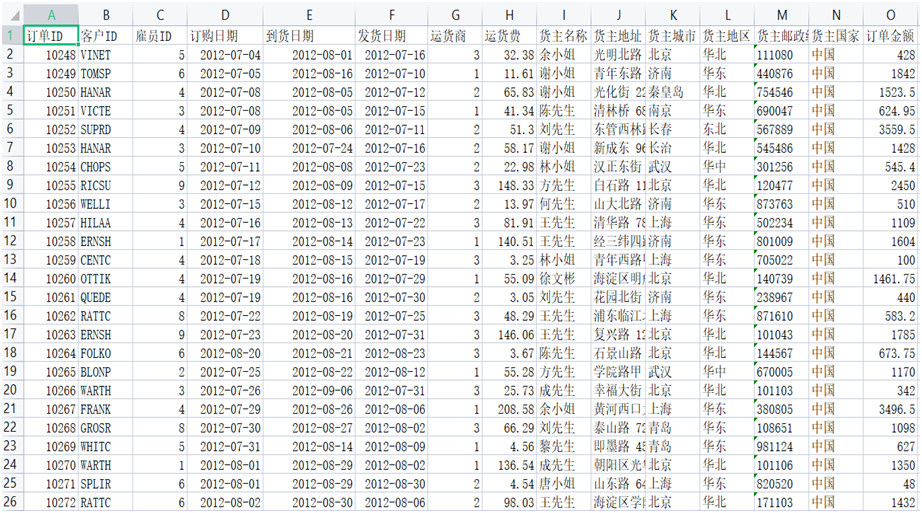
Task: Select shipper name cell 徐文彬
Action: coord(564,278)
